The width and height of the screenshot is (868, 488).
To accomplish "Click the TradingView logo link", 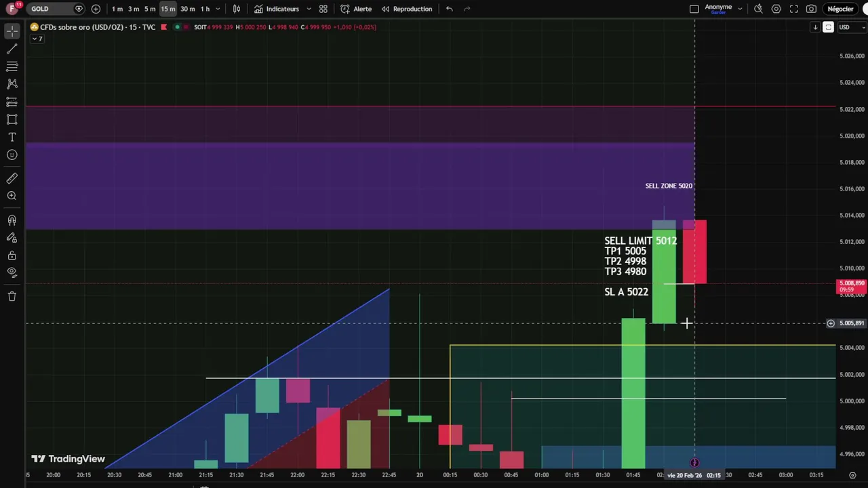I will click(x=68, y=459).
